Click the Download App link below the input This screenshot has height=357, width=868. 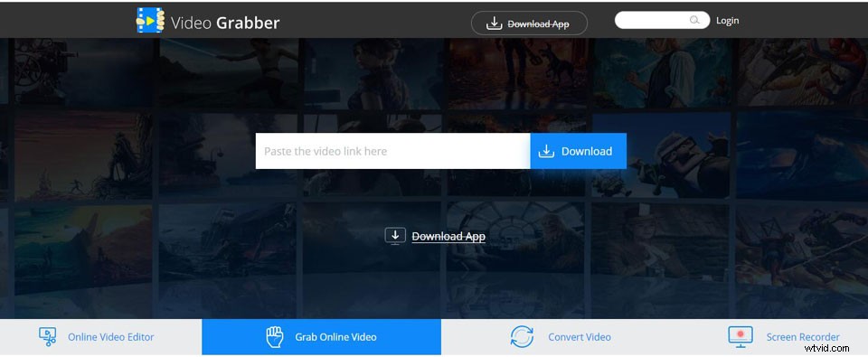[448, 236]
